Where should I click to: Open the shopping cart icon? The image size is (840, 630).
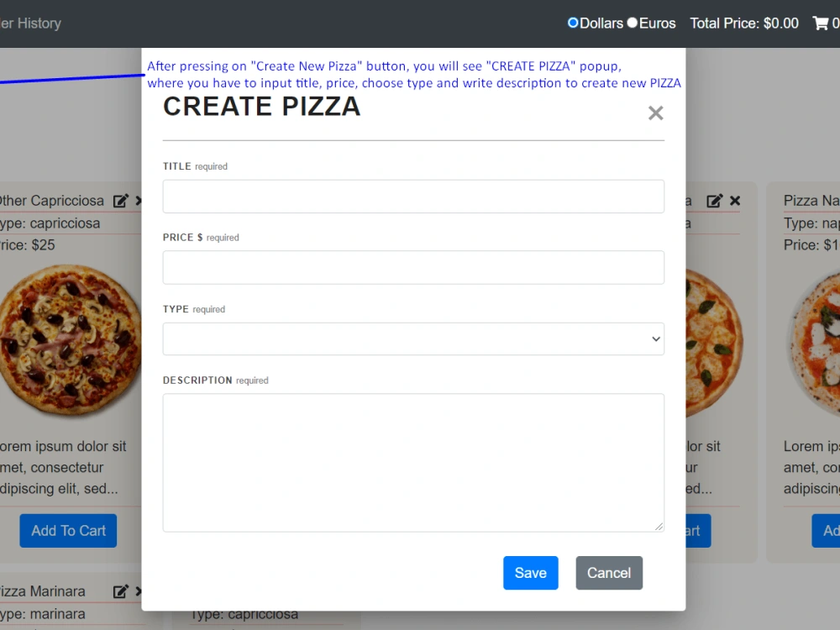coord(820,23)
